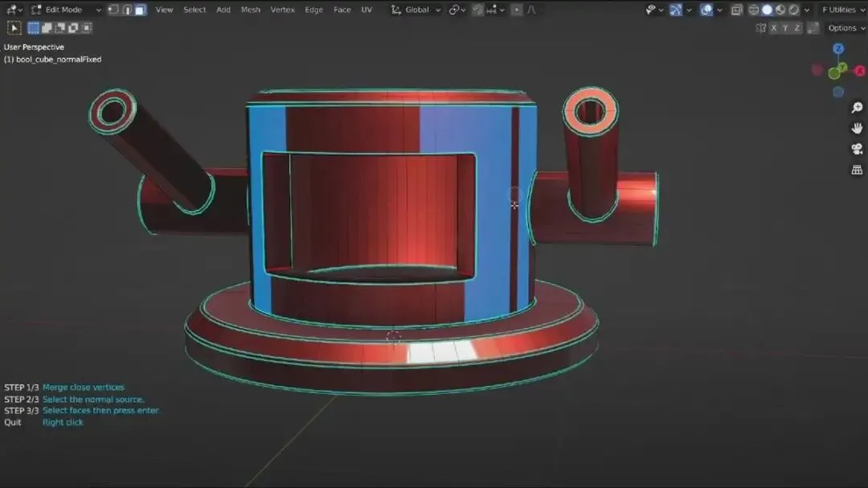Image resolution: width=868 pixels, height=488 pixels.
Task: Open the Face menu
Action: pos(342,10)
